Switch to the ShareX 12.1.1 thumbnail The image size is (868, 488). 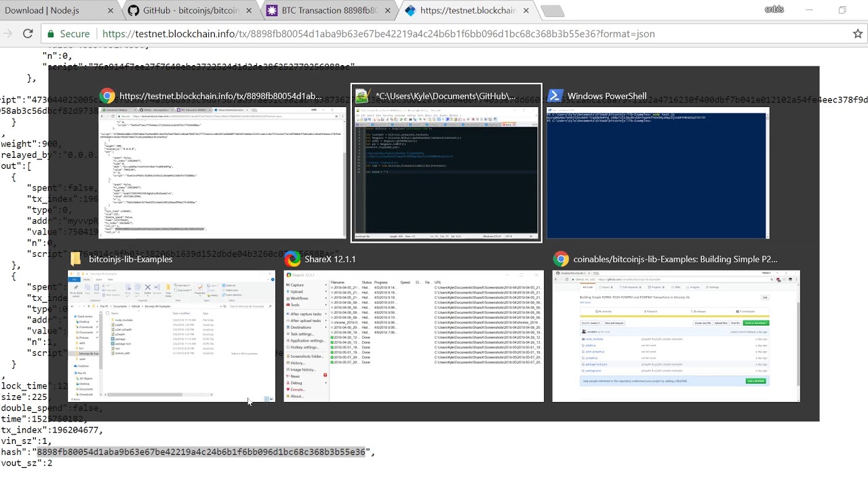tap(414, 336)
